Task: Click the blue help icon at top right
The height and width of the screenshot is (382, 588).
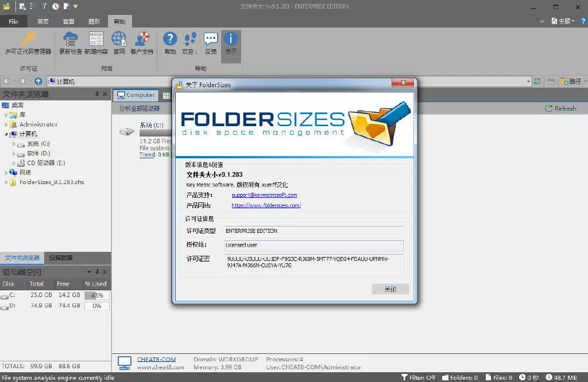Action: click(x=583, y=21)
